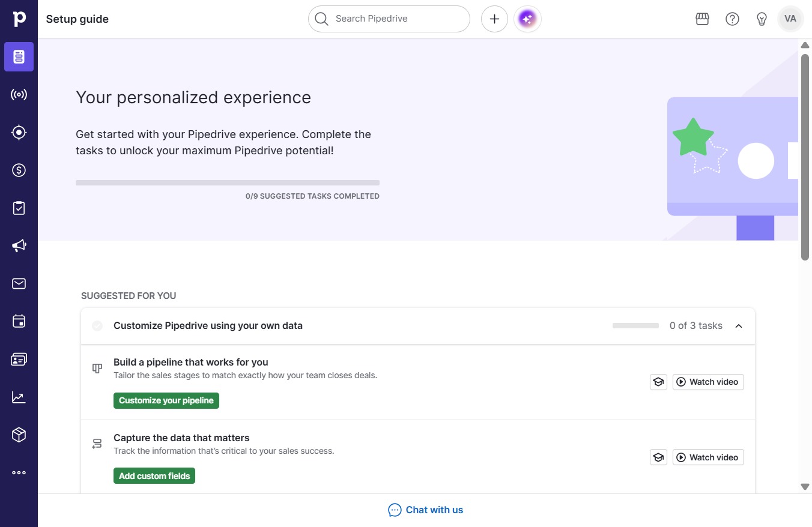
Task: Open the academy icon for pipeline task
Action: 659,382
